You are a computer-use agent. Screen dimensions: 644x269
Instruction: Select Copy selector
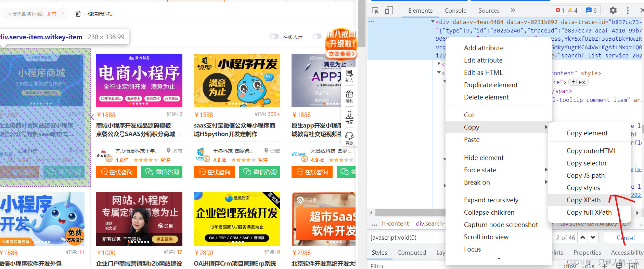[x=590, y=163]
